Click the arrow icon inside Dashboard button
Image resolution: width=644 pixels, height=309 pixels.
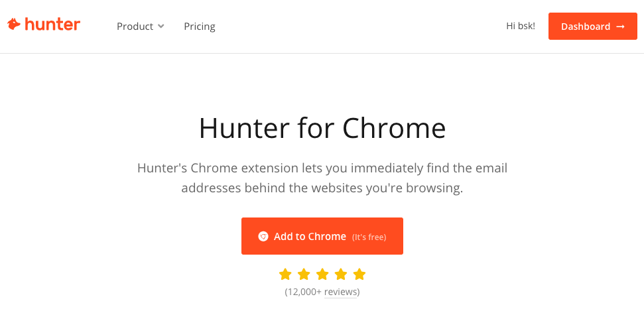(620, 27)
